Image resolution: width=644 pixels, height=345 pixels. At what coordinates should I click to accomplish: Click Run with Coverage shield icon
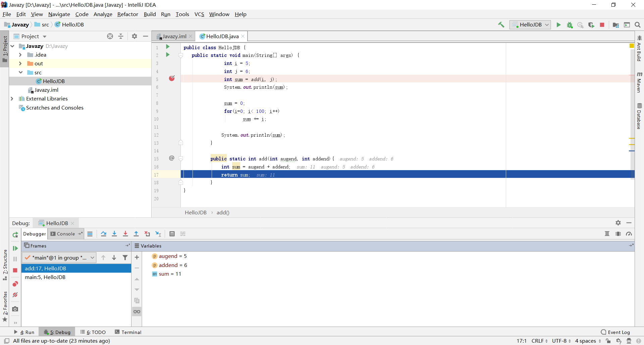(591, 25)
